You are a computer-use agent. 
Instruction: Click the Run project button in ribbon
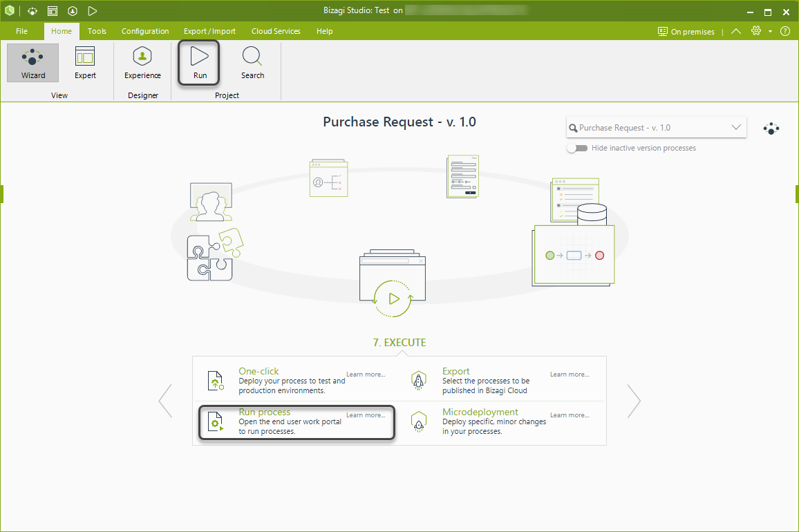(199, 63)
